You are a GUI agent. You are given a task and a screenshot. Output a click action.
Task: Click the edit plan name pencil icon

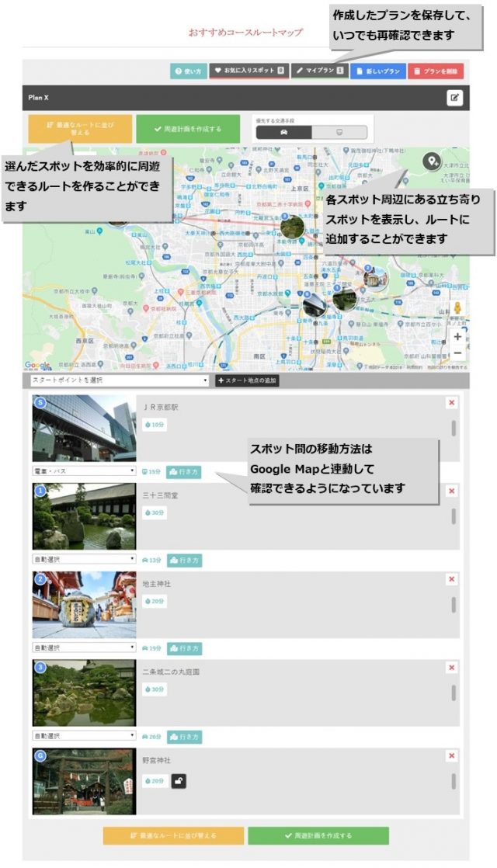454,98
